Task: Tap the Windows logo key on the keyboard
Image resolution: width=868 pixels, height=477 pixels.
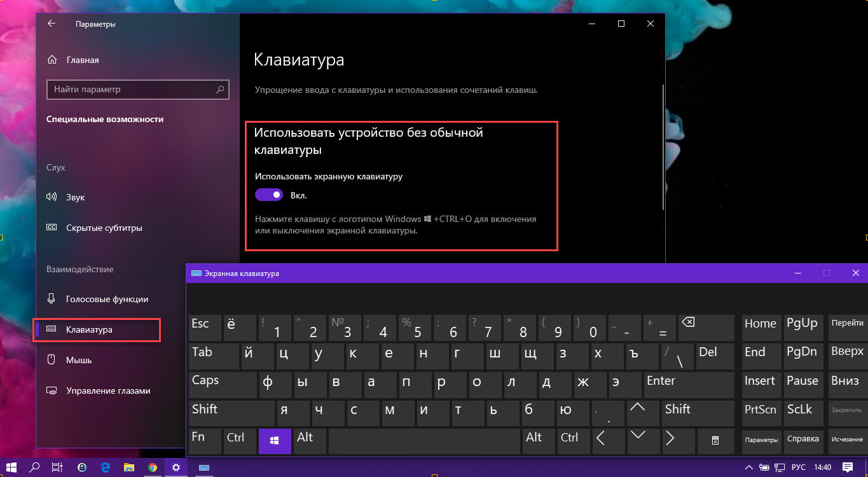Action: pos(275,441)
